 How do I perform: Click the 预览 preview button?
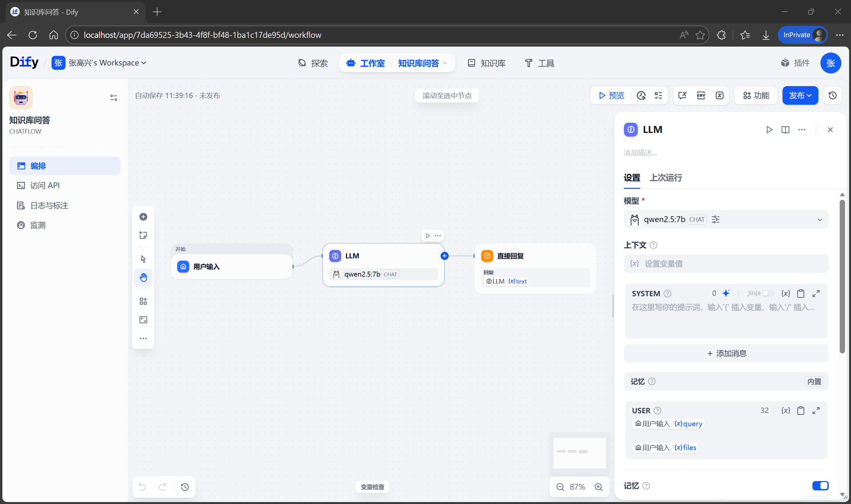(x=611, y=95)
